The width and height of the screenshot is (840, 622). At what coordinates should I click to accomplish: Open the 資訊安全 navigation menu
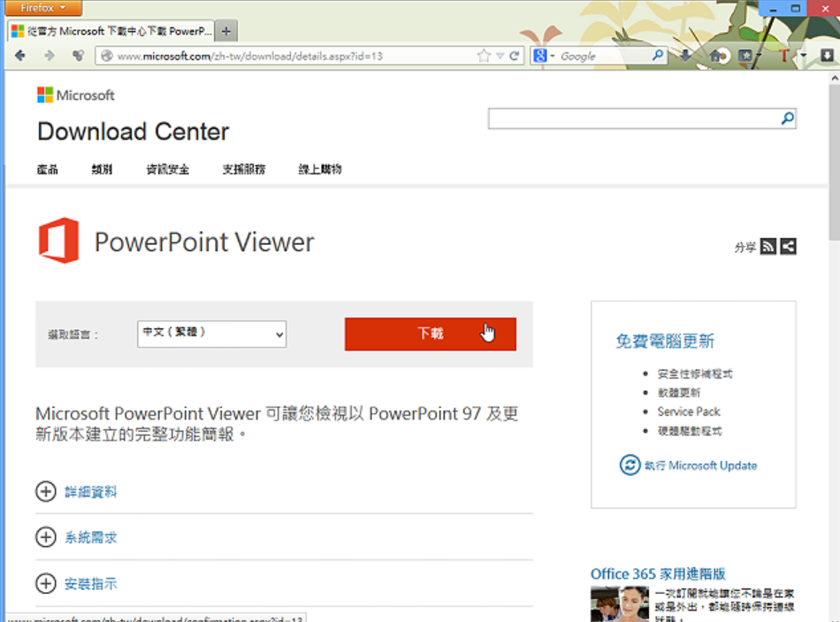tap(168, 170)
